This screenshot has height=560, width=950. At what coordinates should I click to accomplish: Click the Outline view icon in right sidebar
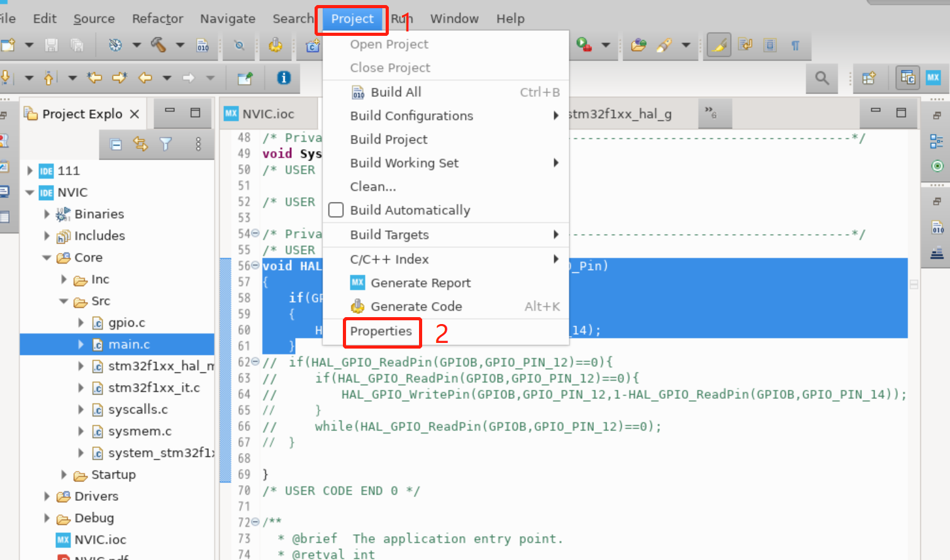pos(937,142)
